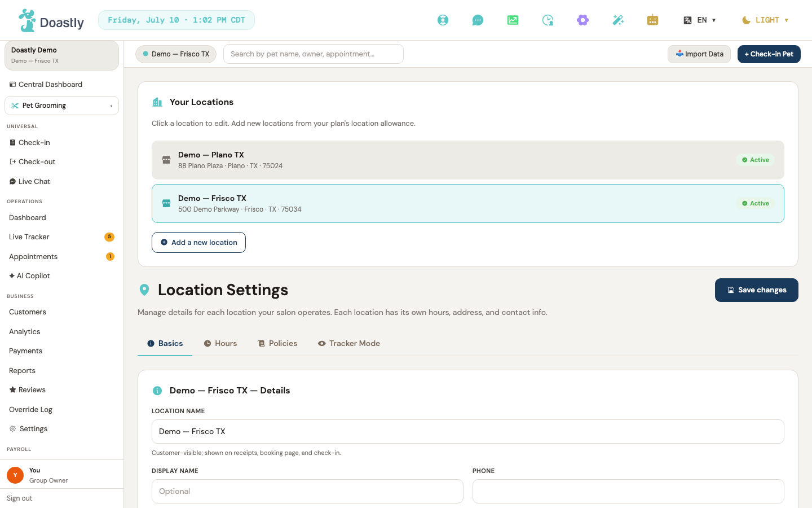The image size is (812, 508).
Task: Click the purple flower icon
Action: (582, 20)
